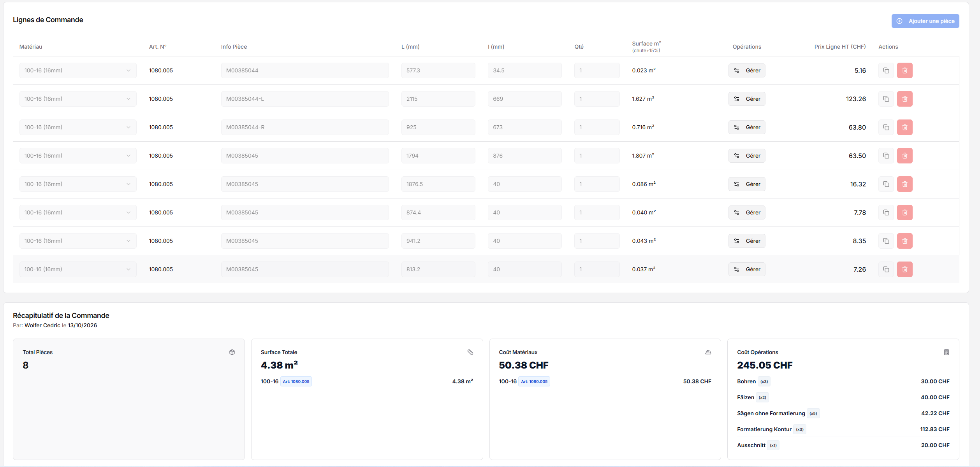Duplicate the line priced 16.32
Viewport: 980px width, 467px height.
click(x=886, y=184)
